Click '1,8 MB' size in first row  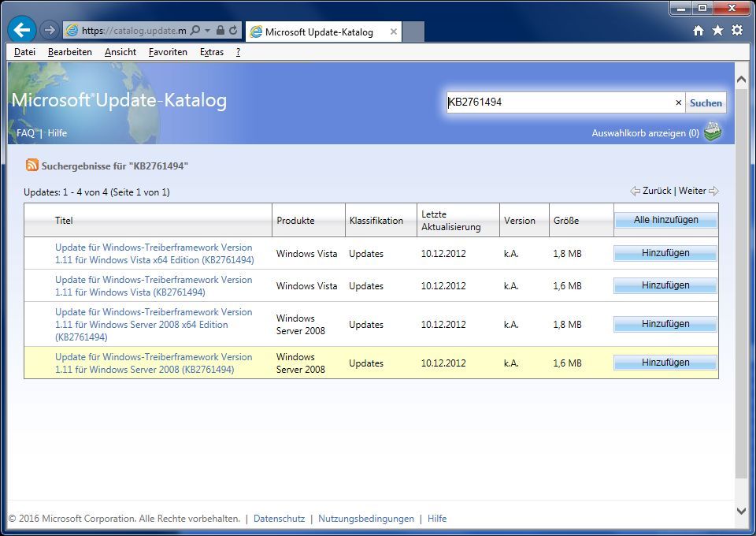tap(567, 254)
